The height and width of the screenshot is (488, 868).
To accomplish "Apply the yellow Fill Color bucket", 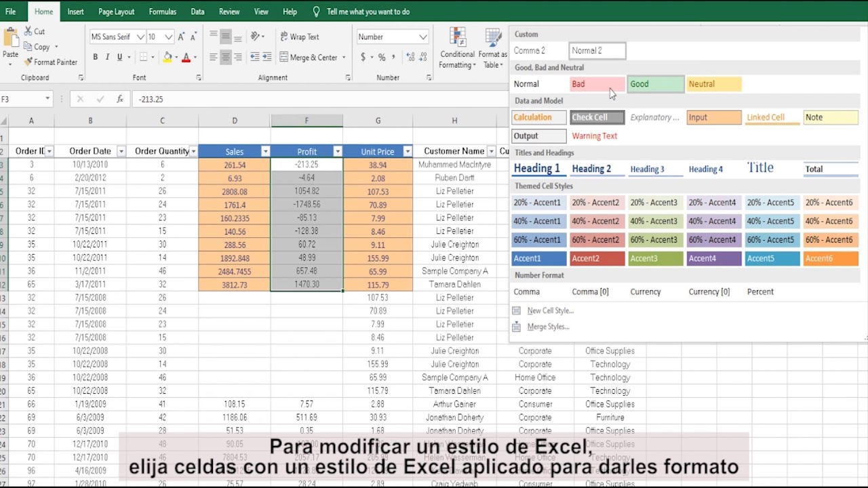I will point(167,58).
